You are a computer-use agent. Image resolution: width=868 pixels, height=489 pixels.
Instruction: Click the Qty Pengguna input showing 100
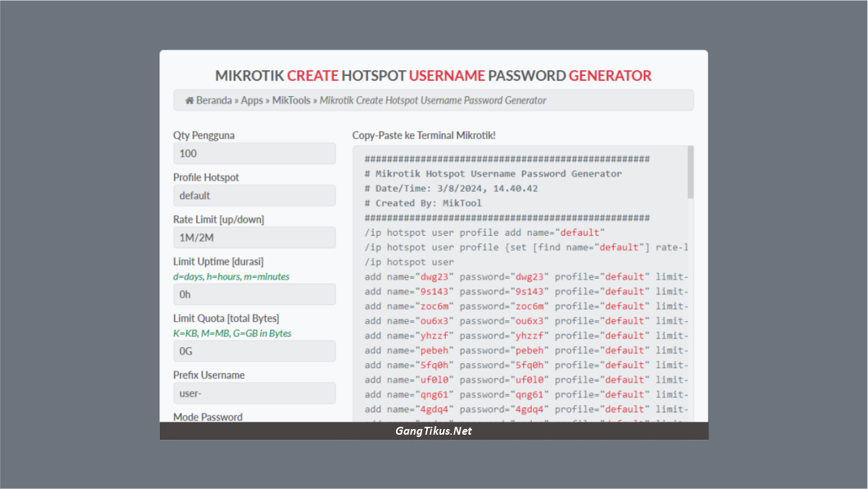[254, 153]
